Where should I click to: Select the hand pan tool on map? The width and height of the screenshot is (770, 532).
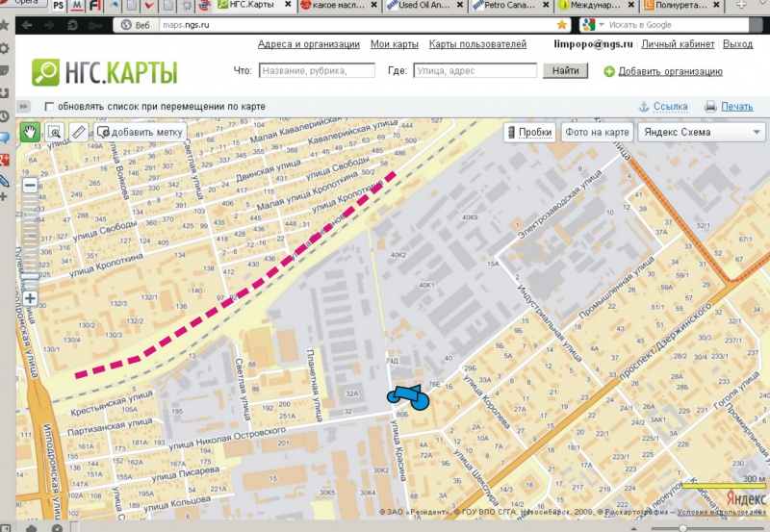pos(30,132)
